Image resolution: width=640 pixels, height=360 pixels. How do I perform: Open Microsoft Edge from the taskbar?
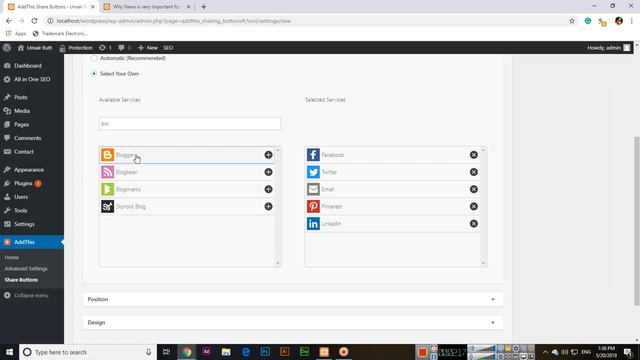pyautogui.click(x=245, y=352)
